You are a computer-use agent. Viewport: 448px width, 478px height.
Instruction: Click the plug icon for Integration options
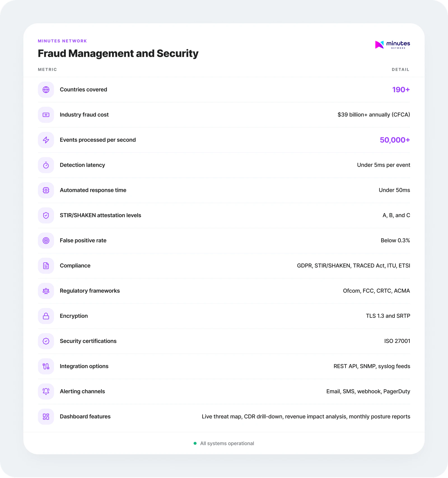(46, 366)
